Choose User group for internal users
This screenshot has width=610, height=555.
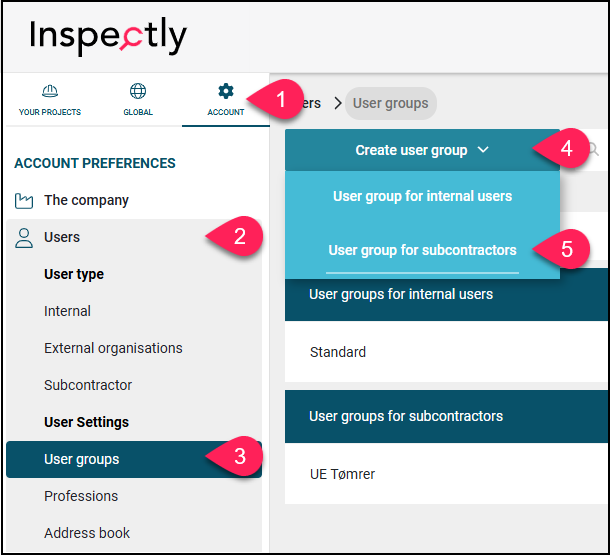point(422,196)
